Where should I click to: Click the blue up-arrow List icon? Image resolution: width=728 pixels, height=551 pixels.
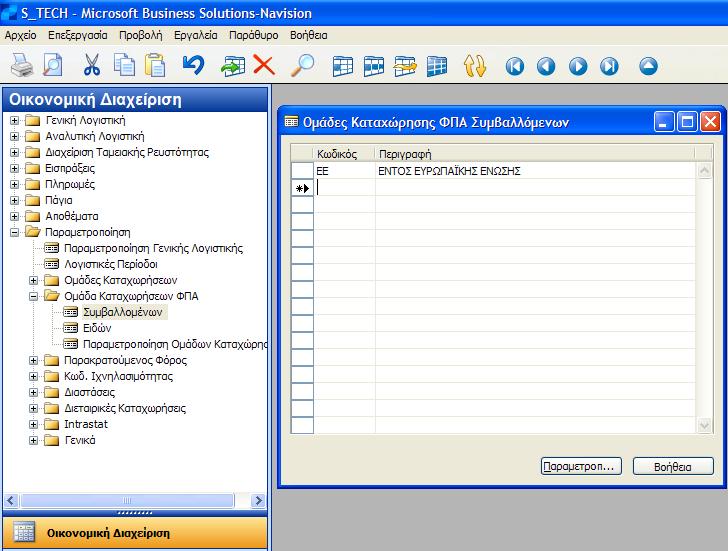648,66
